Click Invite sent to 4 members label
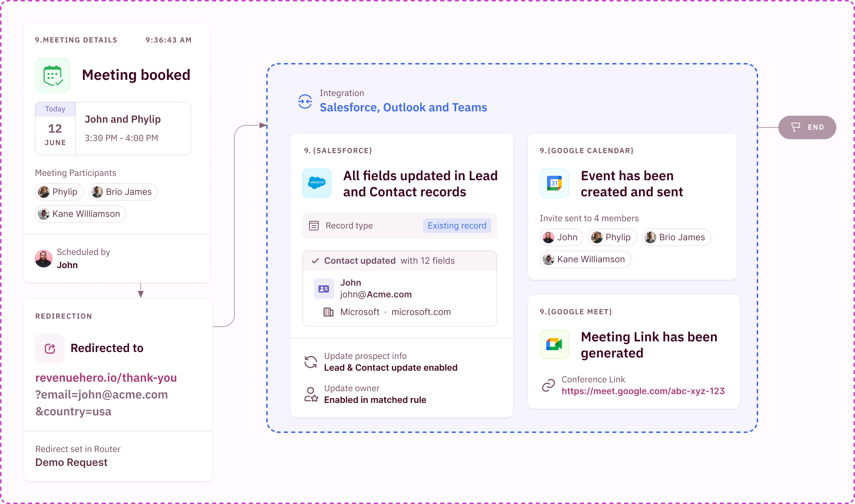This screenshot has height=504, width=855. (x=589, y=218)
